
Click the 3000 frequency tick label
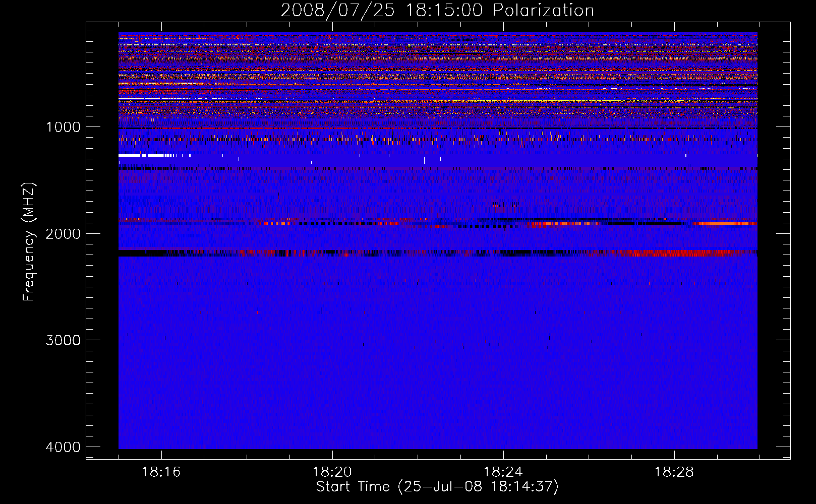[63, 340]
